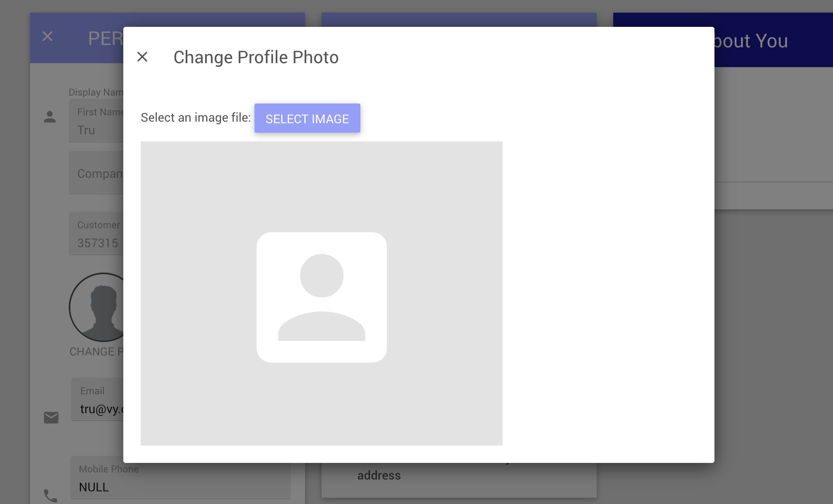Click the 'address' text in middle panel
This screenshot has height=504, width=833.
coord(379,475)
